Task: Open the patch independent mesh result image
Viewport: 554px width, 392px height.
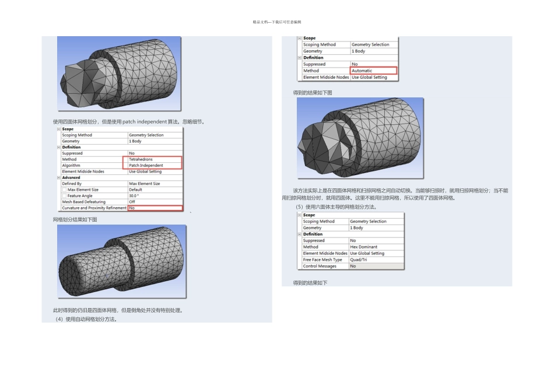Action: 122,261
